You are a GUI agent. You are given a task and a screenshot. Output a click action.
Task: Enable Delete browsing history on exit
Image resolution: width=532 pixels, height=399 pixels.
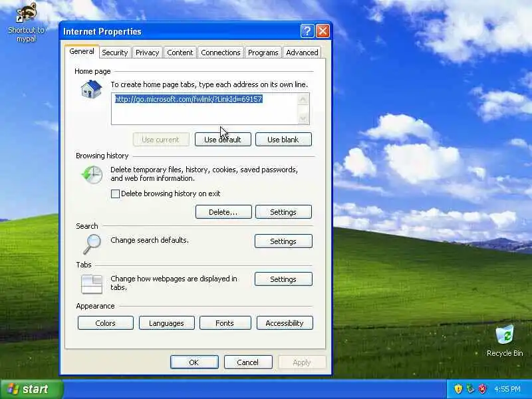[x=115, y=194]
